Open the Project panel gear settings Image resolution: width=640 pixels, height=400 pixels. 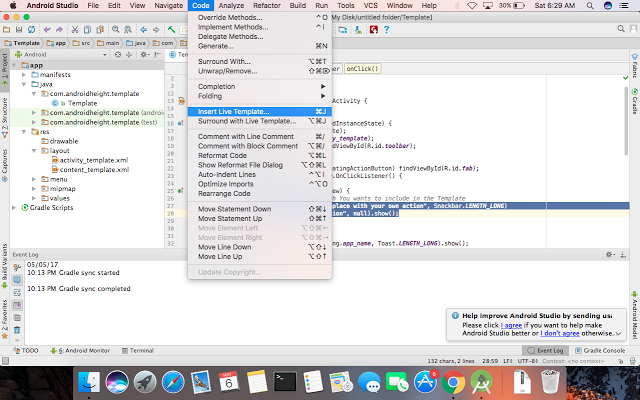click(x=144, y=54)
